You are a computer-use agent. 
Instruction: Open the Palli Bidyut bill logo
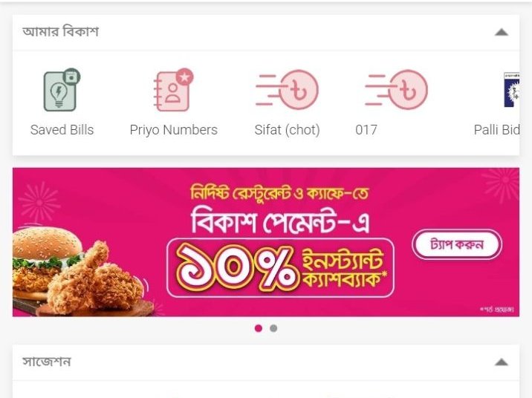[x=512, y=90]
